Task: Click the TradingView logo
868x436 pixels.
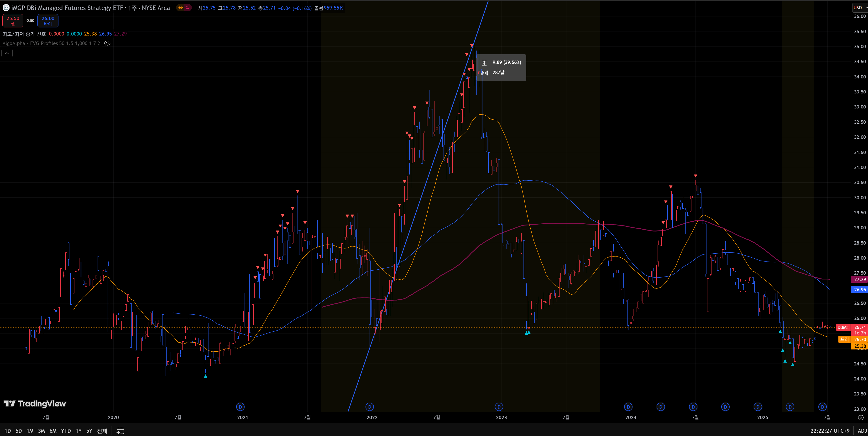Action: (x=35, y=403)
